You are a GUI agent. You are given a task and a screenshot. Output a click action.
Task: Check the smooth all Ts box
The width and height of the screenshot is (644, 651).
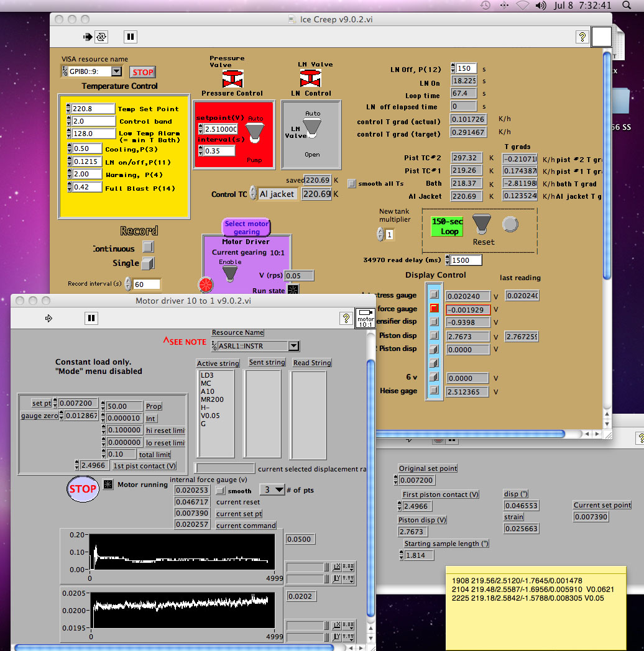point(352,184)
